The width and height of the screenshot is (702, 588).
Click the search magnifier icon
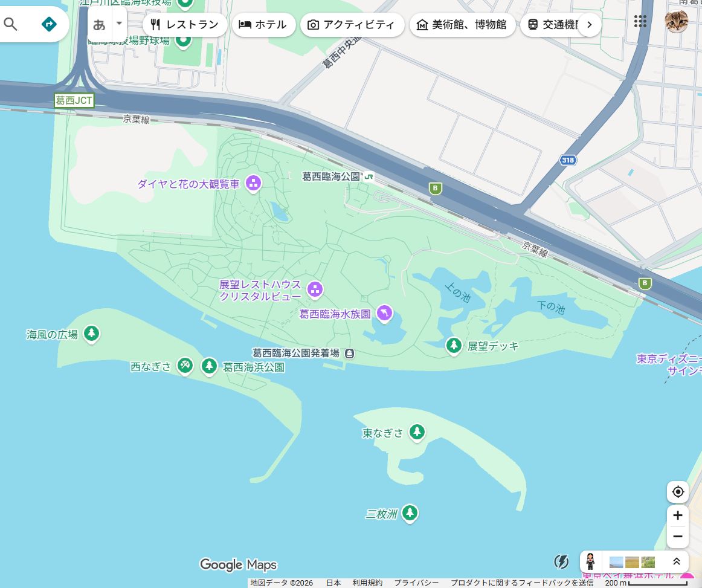pyautogui.click(x=10, y=24)
